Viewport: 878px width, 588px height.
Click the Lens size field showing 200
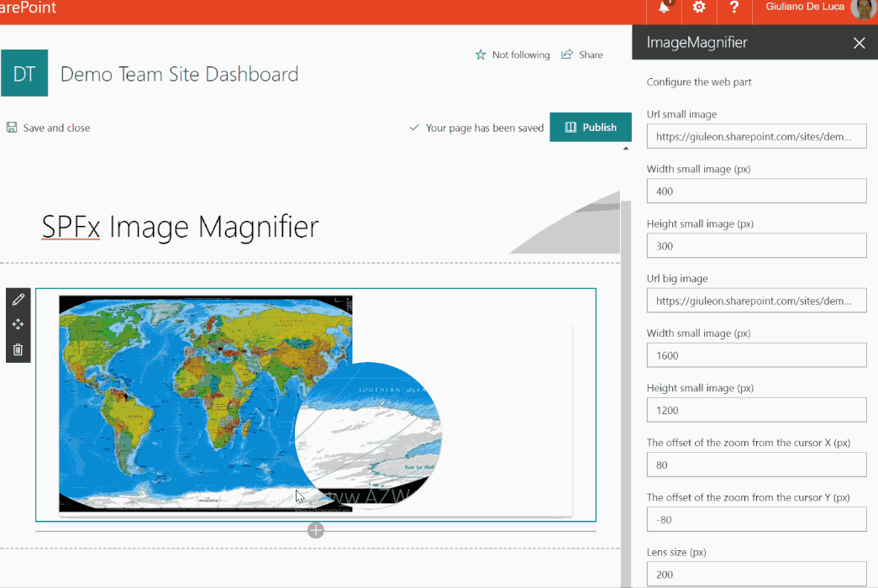(x=755, y=574)
